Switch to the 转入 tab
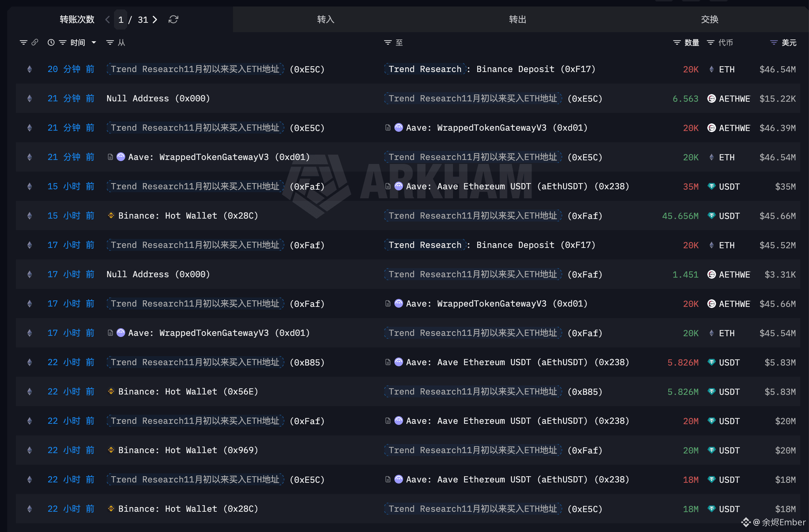809x532 pixels. tap(326, 20)
